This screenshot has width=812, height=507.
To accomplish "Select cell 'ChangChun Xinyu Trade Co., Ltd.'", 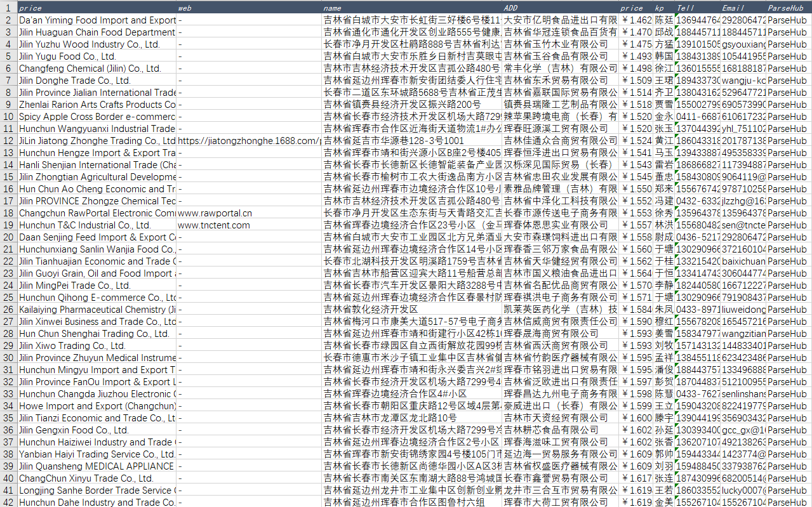I will [x=97, y=478].
